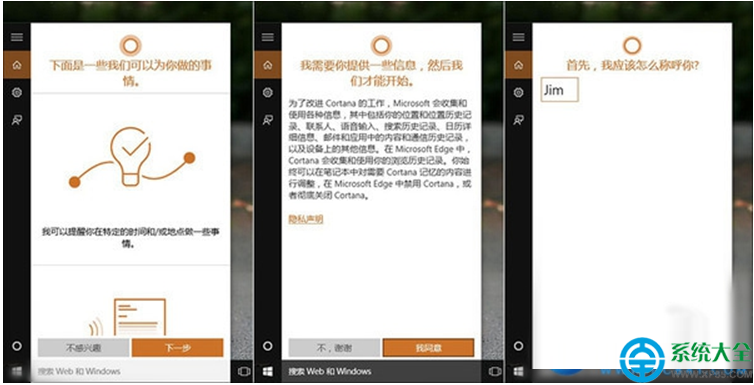
Task: Click the 我同意 (I agree) button
Action: pos(428,348)
